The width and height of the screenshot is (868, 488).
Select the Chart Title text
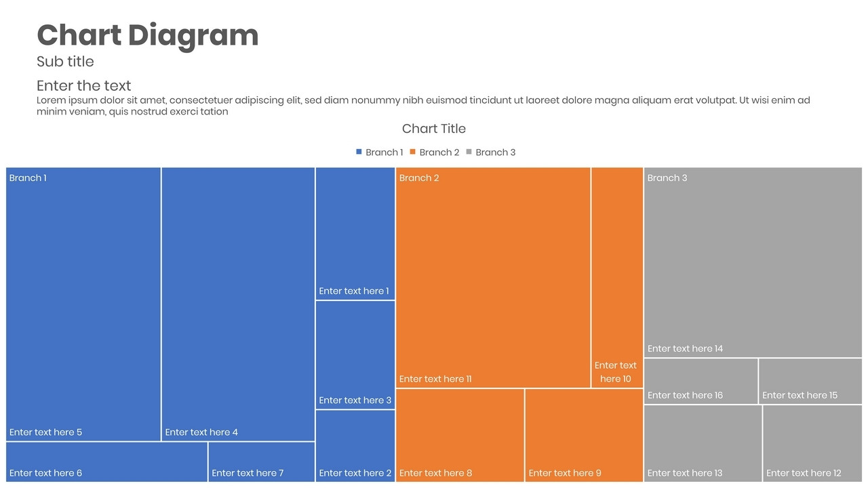(x=434, y=129)
